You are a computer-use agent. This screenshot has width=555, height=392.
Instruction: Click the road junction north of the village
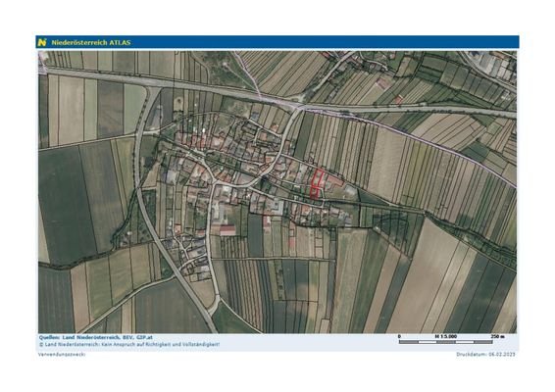pyautogui.click(x=298, y=106)
